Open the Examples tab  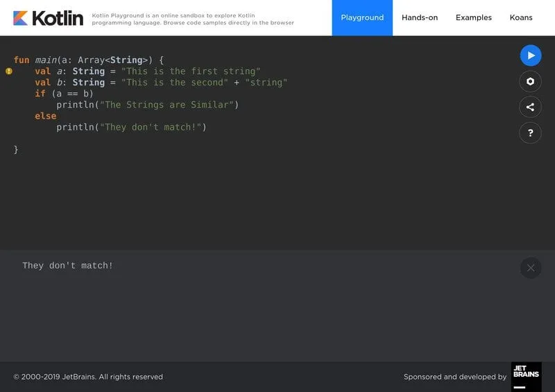[473, 18]
